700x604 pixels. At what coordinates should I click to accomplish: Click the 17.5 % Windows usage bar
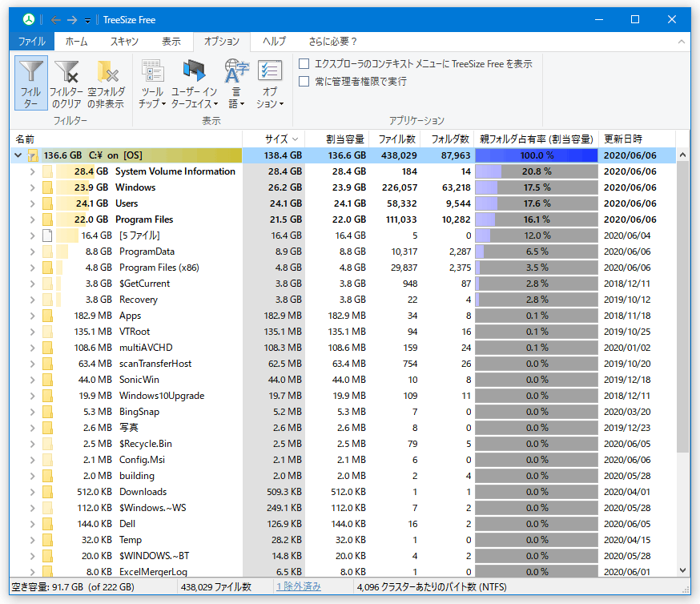pyautogui.click(x=536, y=187)
